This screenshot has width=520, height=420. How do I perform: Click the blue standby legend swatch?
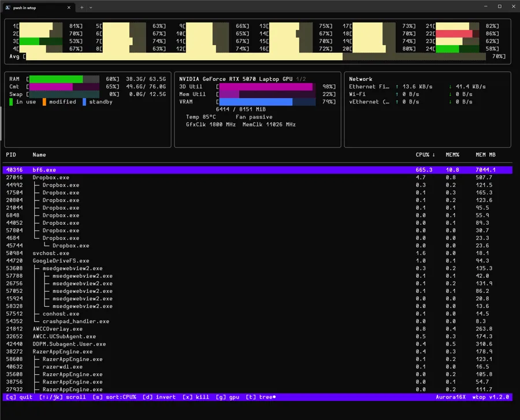click(x=84, y=102)
